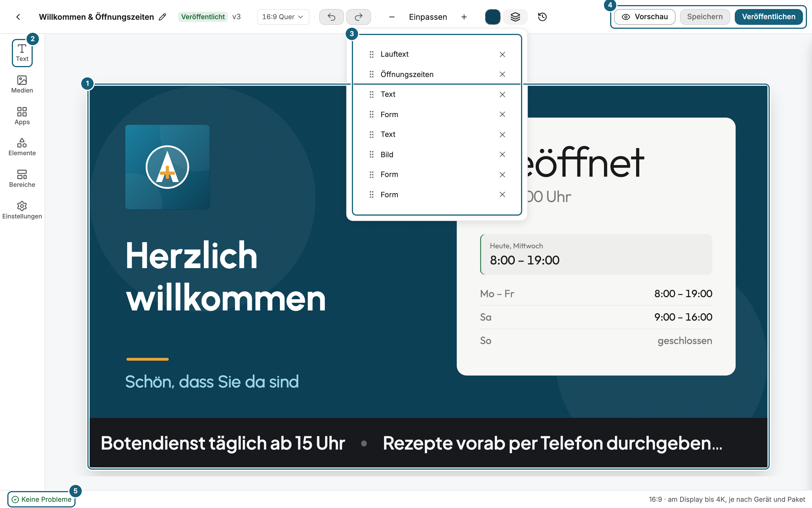This screenshot has width=812, height=508.
Task: Click Einpassen to fit canvas
Action: [428, 17]
